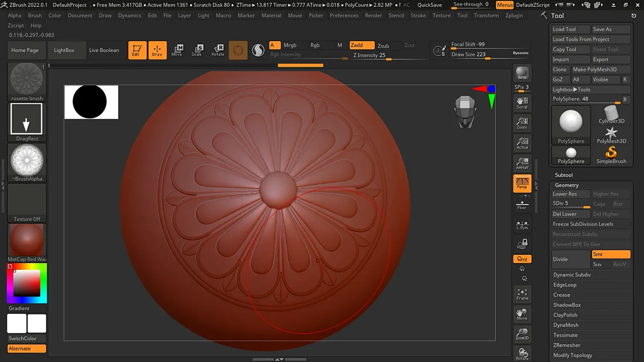
Task: Expand the ZRemesher section
Action: tap(567, 345)
